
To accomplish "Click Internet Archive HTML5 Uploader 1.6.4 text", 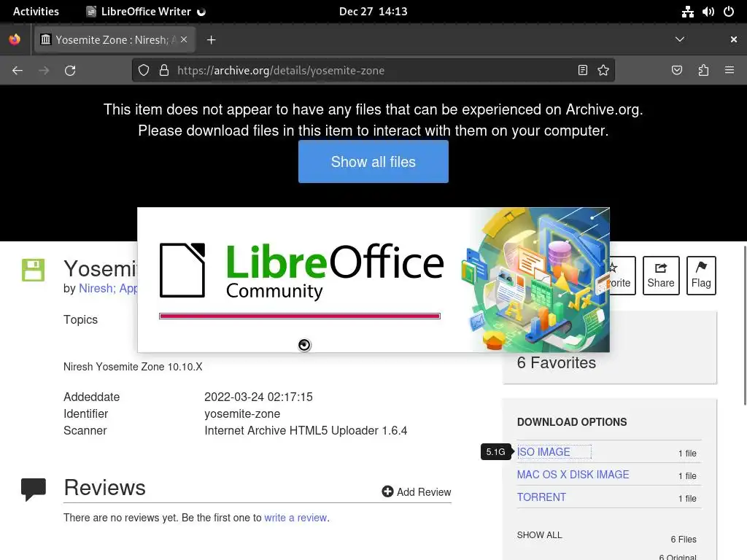I will (x=306, y=430).
